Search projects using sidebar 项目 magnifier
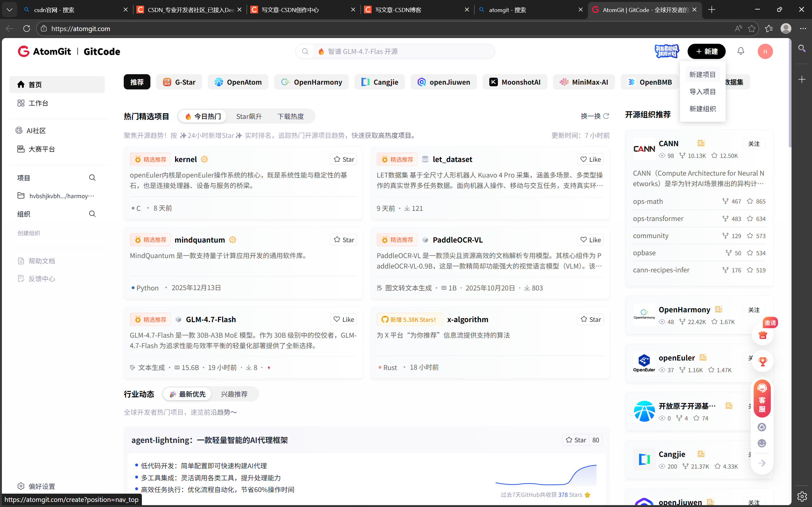Image resolution: width=812 pixels, height=507 pixels. tap(92, 178)
